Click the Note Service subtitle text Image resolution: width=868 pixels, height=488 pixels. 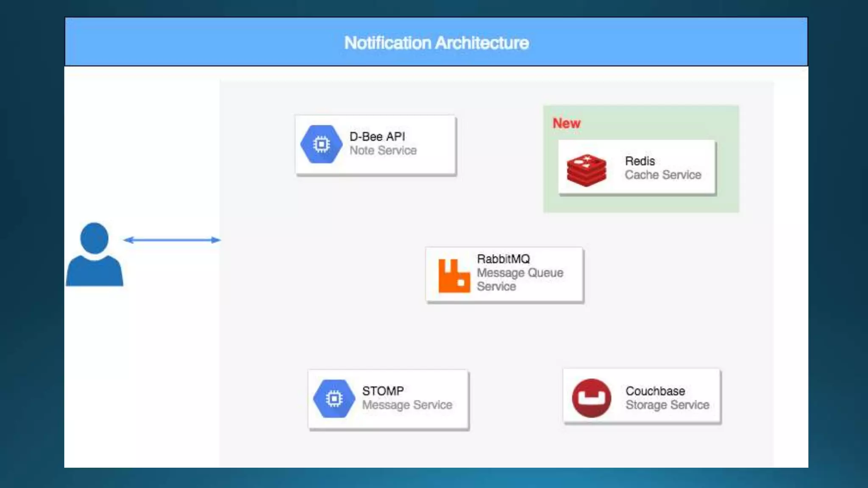383,150
